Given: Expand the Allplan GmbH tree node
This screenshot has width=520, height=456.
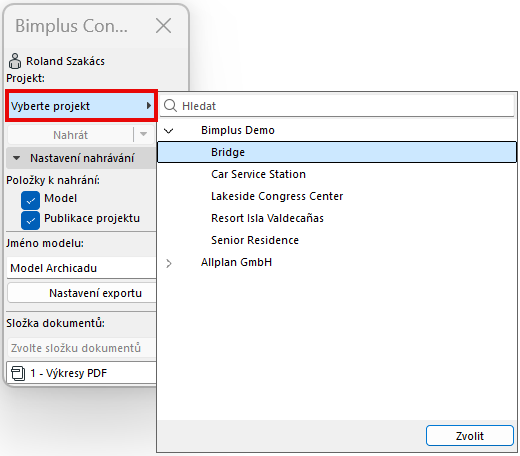Looking at the screenshot, I should coord(169,263).
